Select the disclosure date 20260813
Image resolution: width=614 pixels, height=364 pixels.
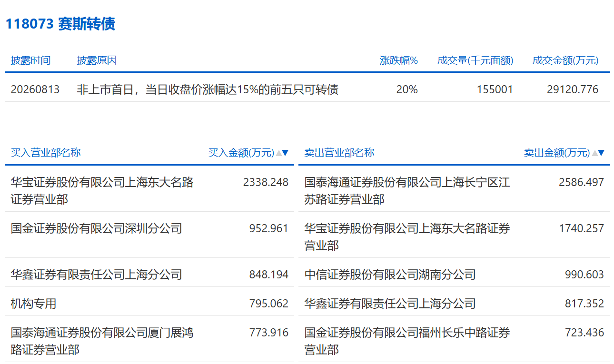(x=35, y=89)
